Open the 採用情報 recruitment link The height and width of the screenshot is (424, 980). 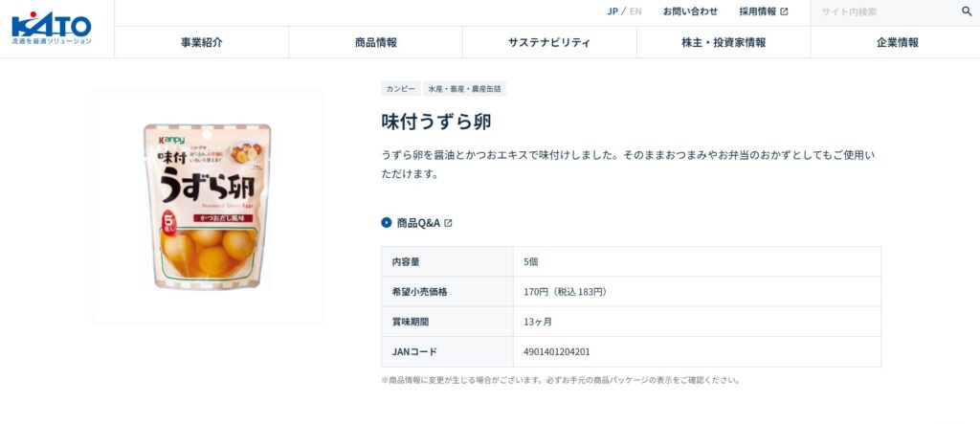tap(757, 12)
